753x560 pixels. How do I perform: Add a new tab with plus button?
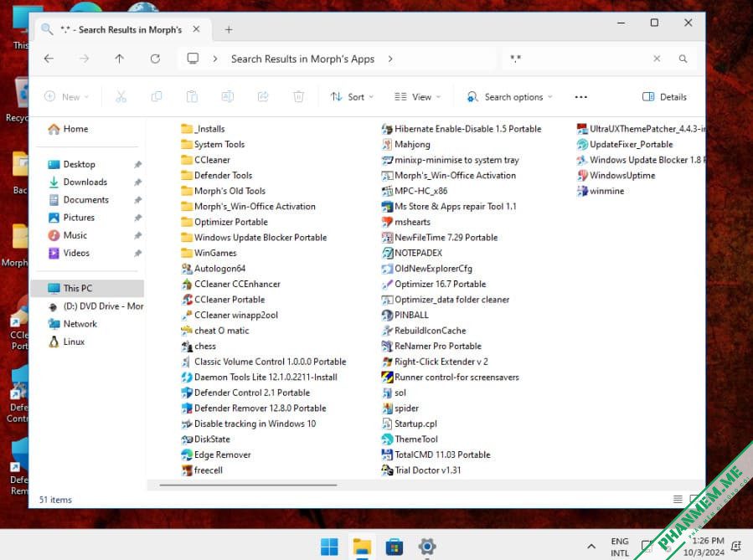(229, 30)
